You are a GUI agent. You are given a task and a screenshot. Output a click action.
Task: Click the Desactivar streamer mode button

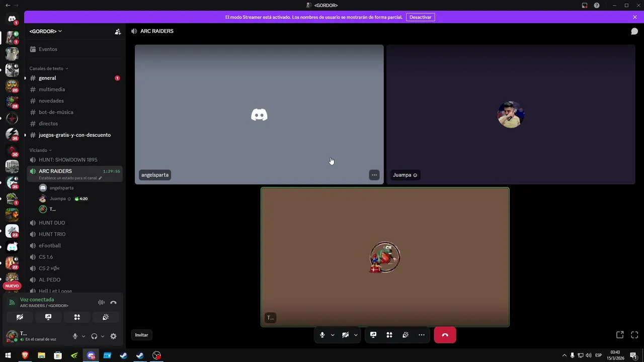(420, 17)
